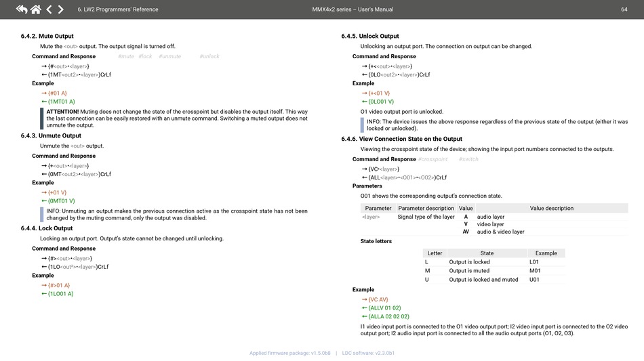Viewport: 644px width, 361px height.
Task: Click the 6.4.2. Mute Output heading
Action: 47,36
